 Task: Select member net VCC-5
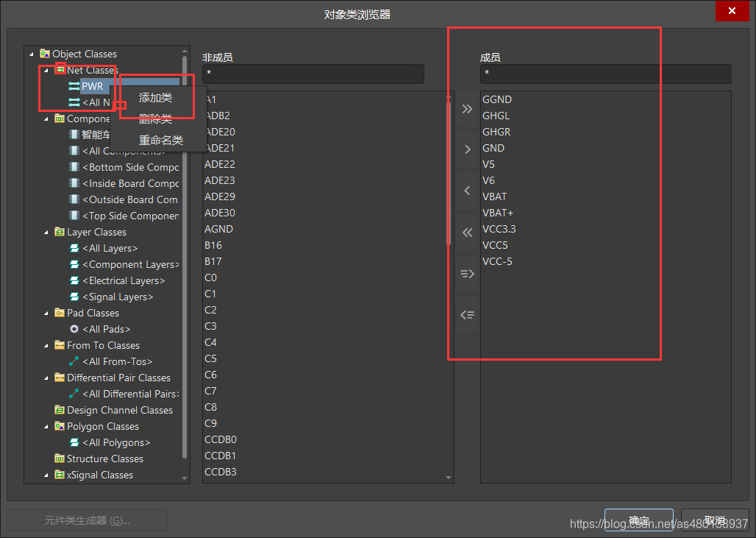click(x=497, y=261)
